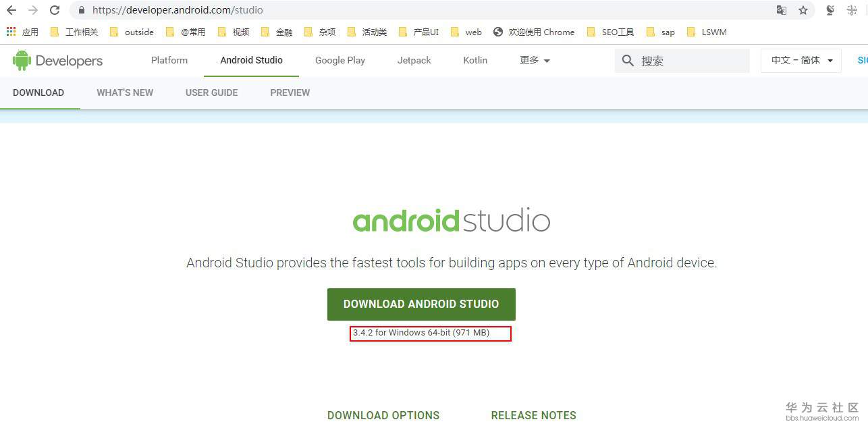Open the Platform nav item
The height and width of the screenshot is (428, 868).
[169, 60]
